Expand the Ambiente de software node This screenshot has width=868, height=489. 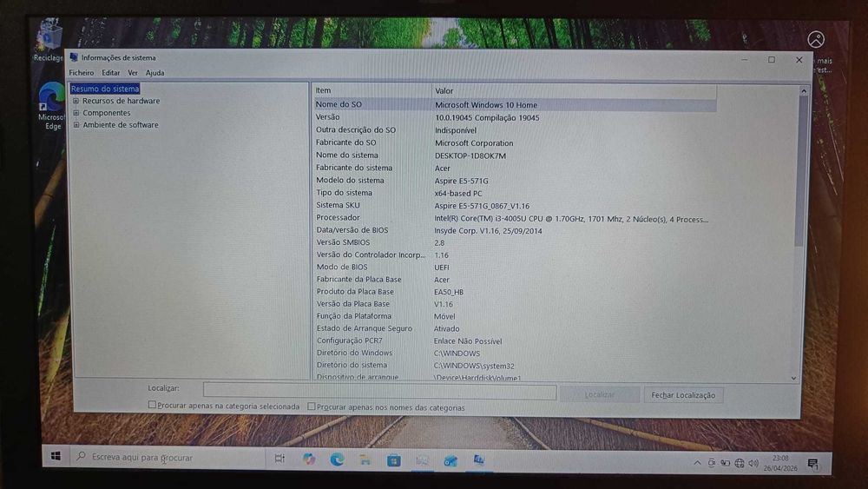[76, 125]
